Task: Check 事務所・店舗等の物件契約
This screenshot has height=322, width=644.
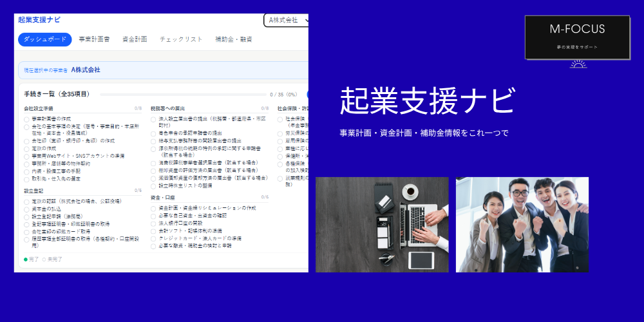Action: (x=26, y=164)
